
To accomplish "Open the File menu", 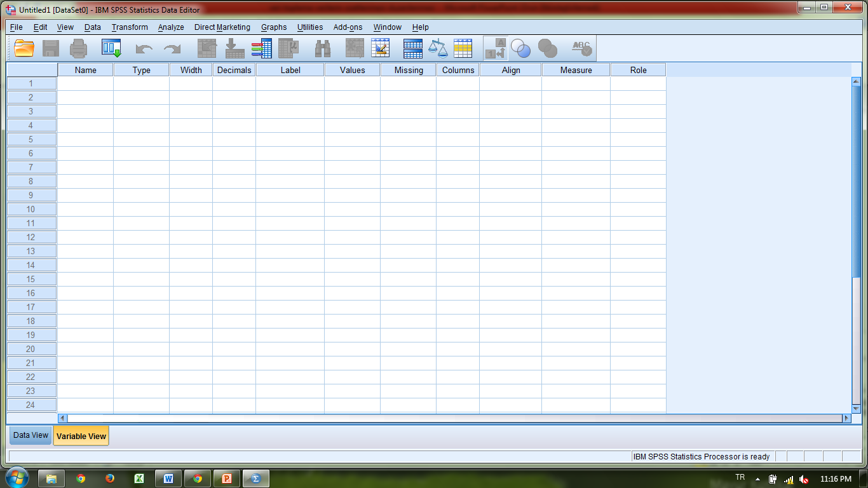I will [x=17, y=27].
